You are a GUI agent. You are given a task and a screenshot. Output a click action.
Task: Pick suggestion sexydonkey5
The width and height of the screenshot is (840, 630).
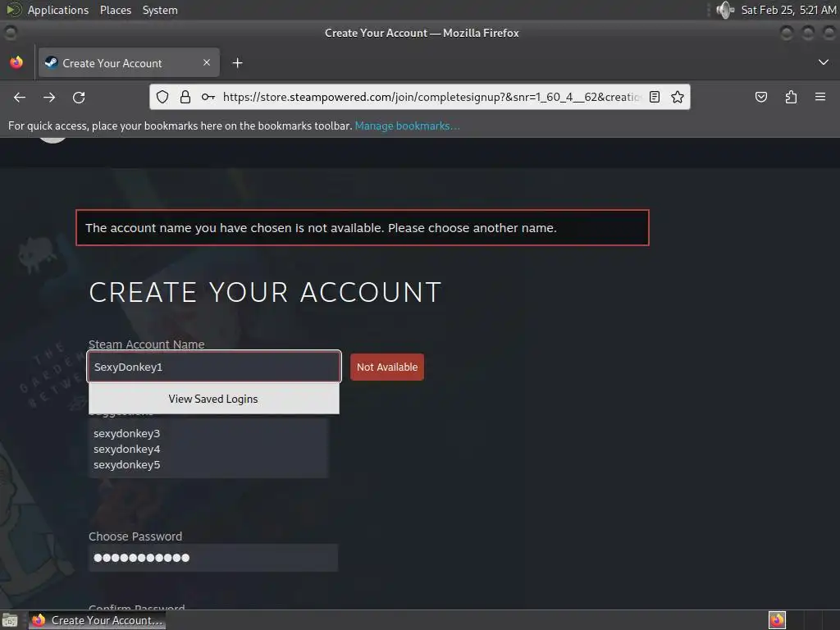(x=126, y=464)
